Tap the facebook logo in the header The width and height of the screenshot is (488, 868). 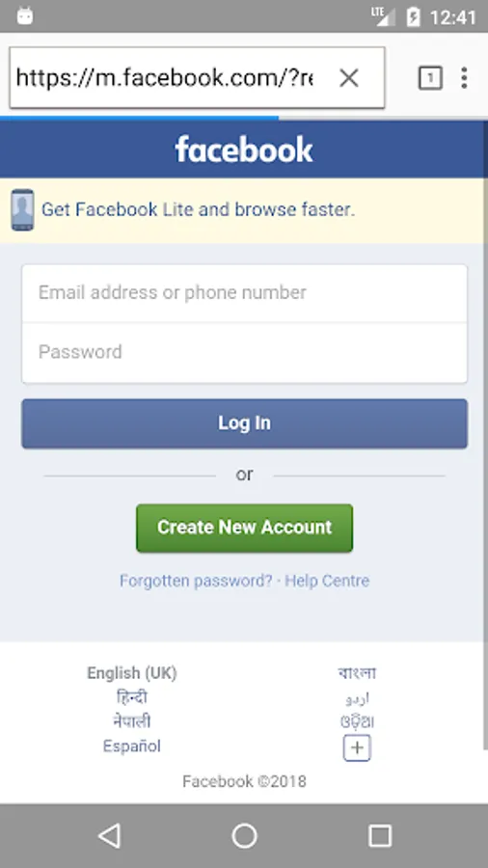244,149
